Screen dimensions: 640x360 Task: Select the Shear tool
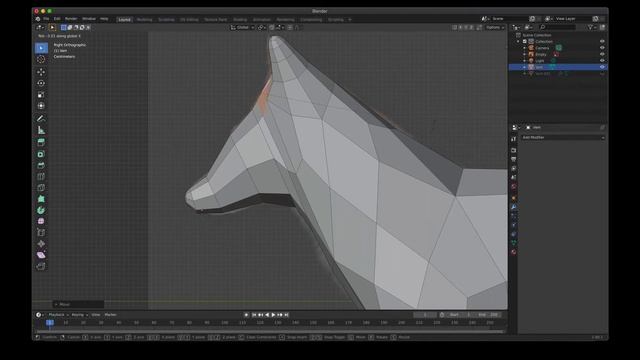[41, 255]
